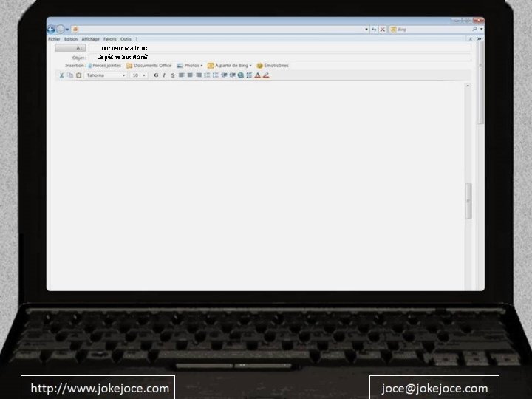Open the search provider dropdown arrow
Viewport: 532px width, 399px height.
click(x=481, y=29)
